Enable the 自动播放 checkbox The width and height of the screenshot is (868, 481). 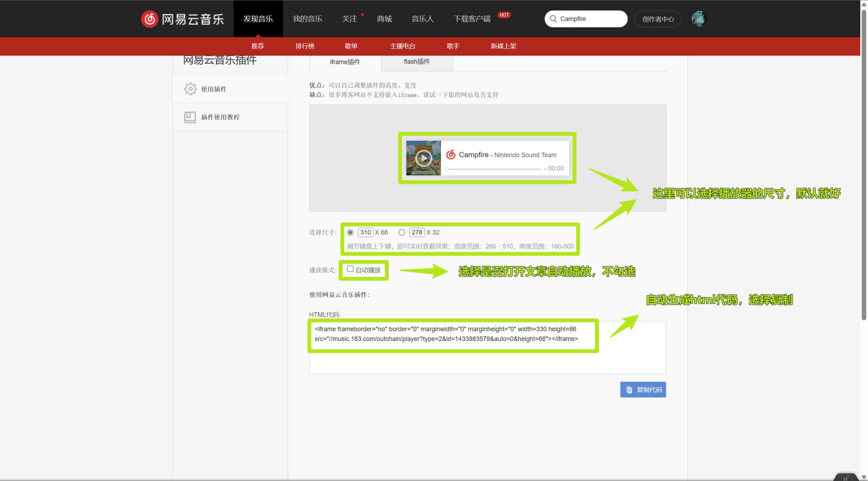[350, 269]
